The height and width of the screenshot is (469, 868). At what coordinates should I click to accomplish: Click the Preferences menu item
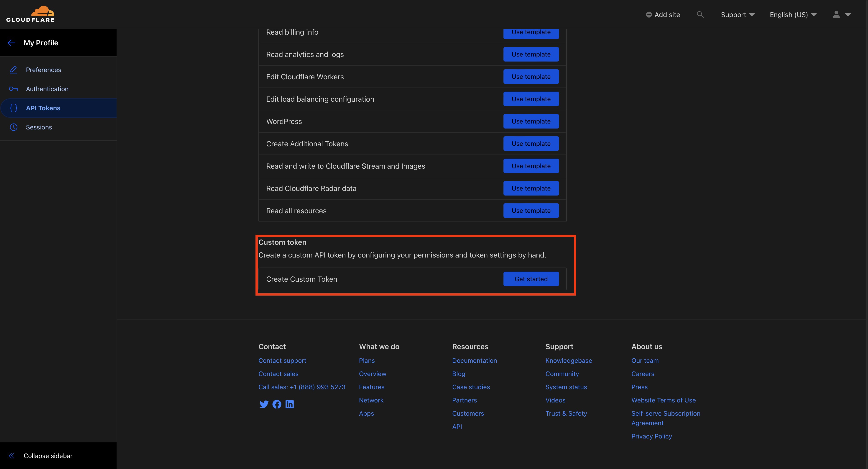(43, 69)
